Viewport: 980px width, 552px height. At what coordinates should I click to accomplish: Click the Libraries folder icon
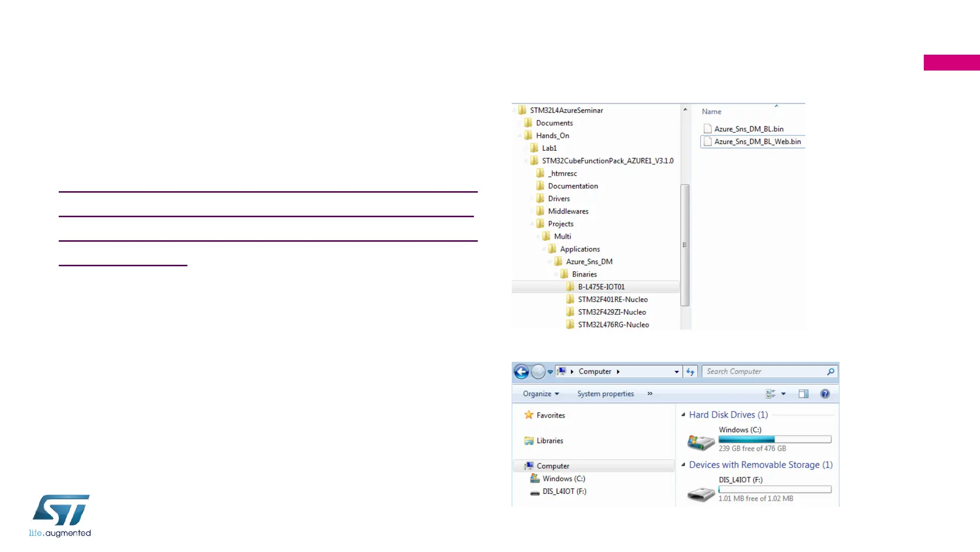[x=529, y=441]
